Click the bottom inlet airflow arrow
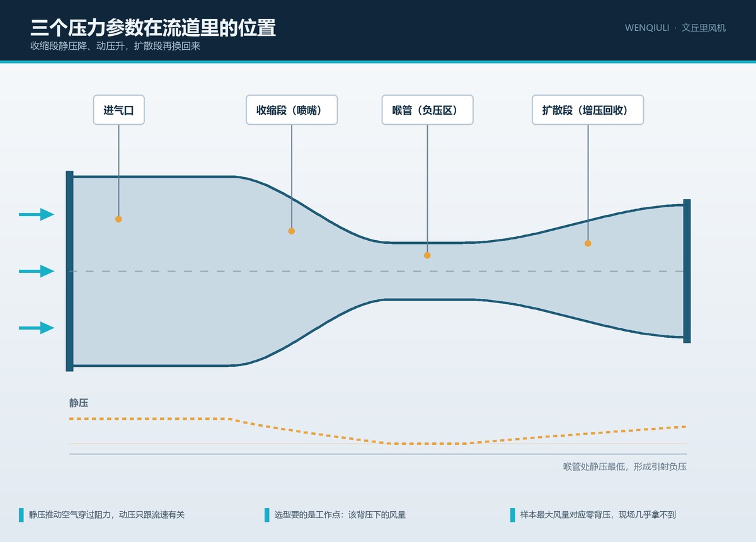 click(37, 328)
